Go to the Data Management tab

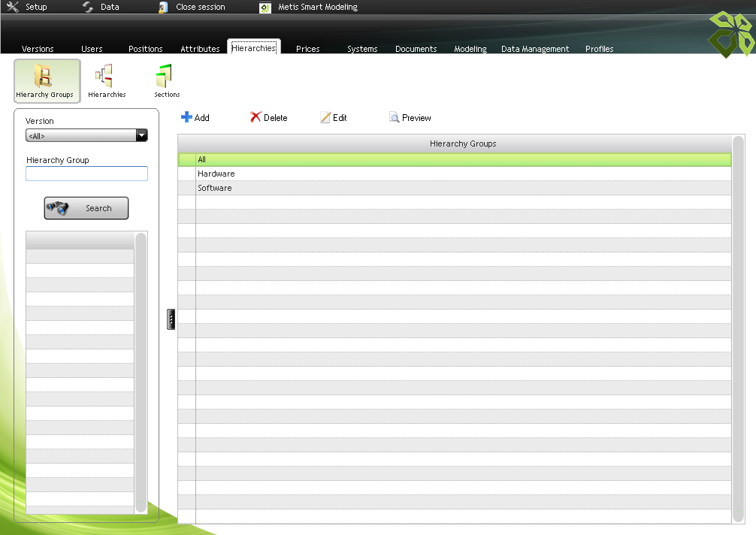(x=534, y=49)
